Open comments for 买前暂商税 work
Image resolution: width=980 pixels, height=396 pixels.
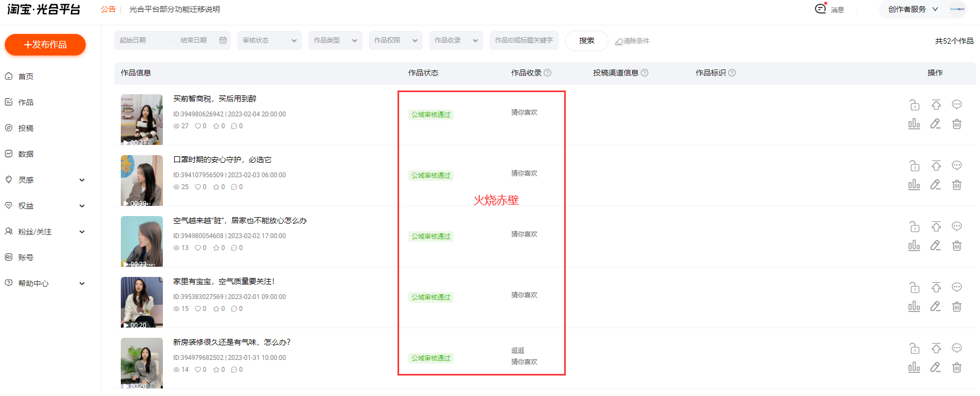[957, 105]
